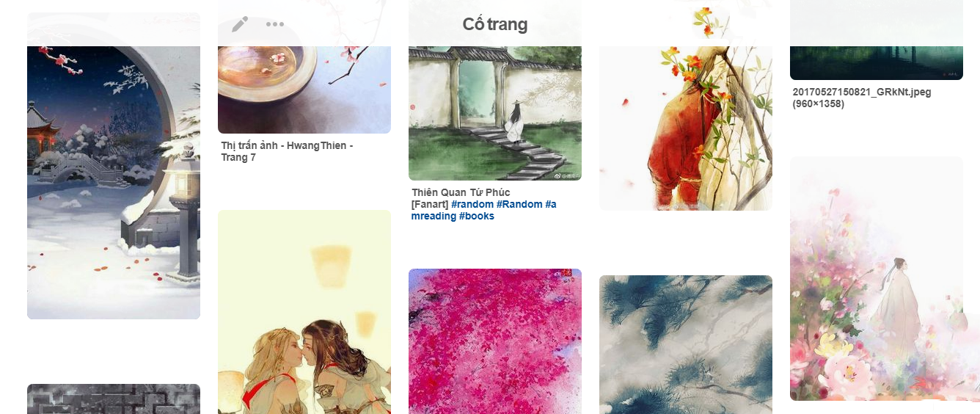Click the 20170527150821_GRkNt.jpeg caption
Viewport: 980px width, 414px height.
(852, 98)
